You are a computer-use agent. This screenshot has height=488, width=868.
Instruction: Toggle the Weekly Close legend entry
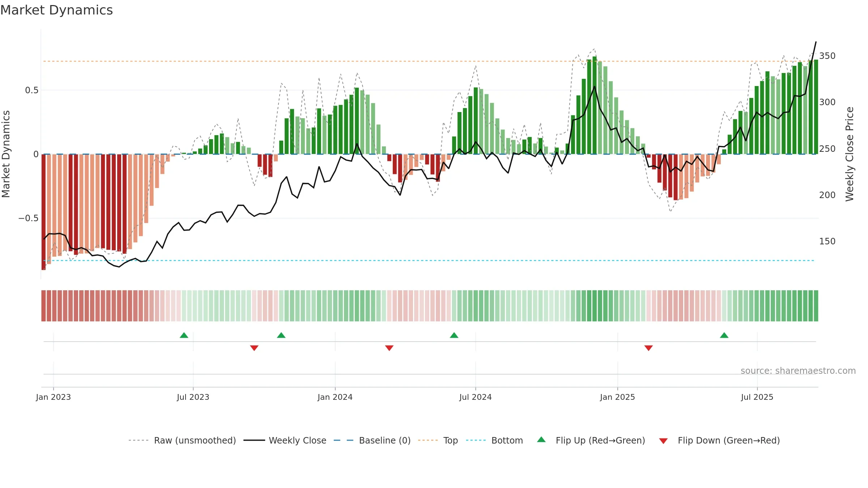pos(285,440)
